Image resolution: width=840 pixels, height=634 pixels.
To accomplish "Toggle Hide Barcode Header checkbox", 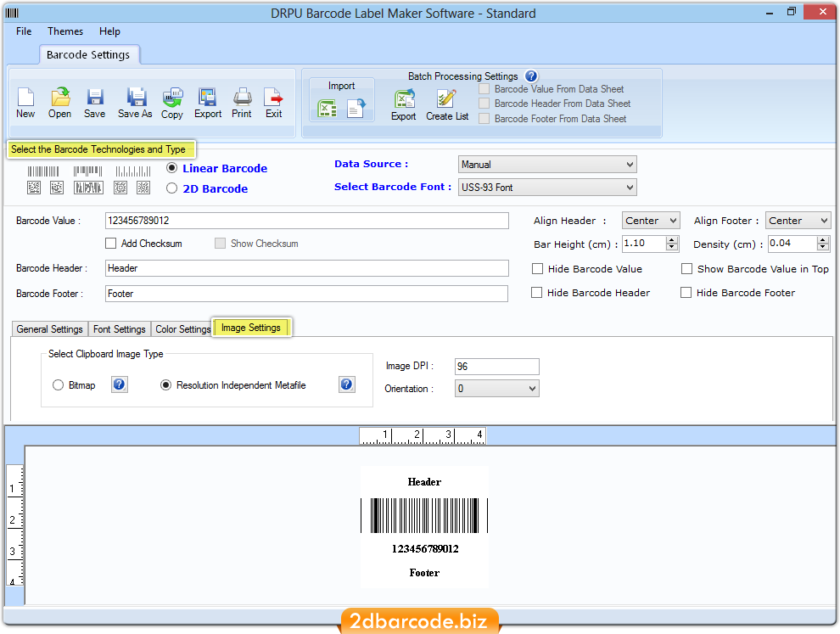I will coord(536,292).
